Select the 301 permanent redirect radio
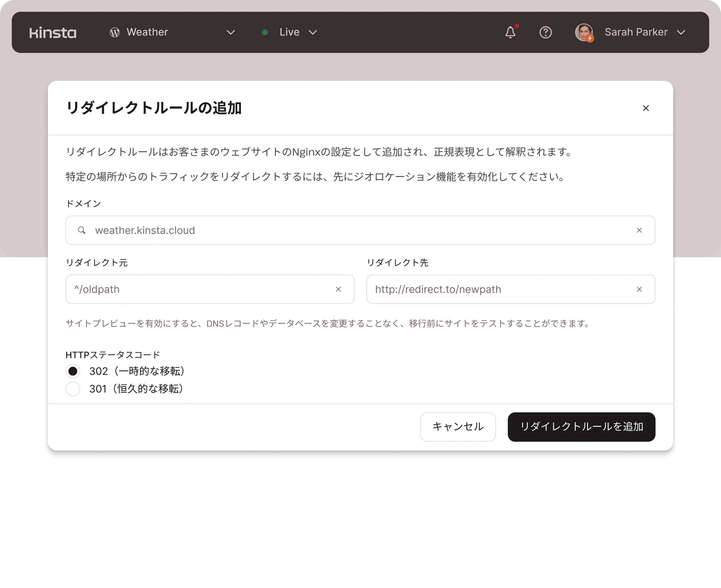Screen dimensions: 721x588 (73, 389)
